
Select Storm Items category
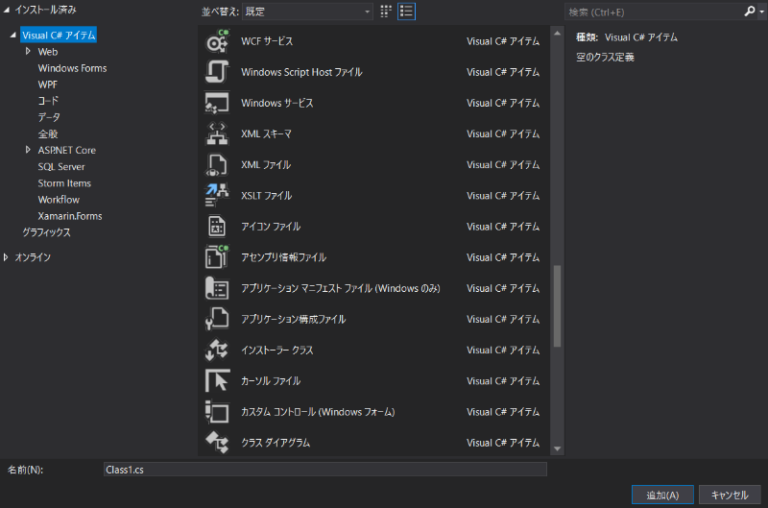pyautogui.click(x=64, y=183)
